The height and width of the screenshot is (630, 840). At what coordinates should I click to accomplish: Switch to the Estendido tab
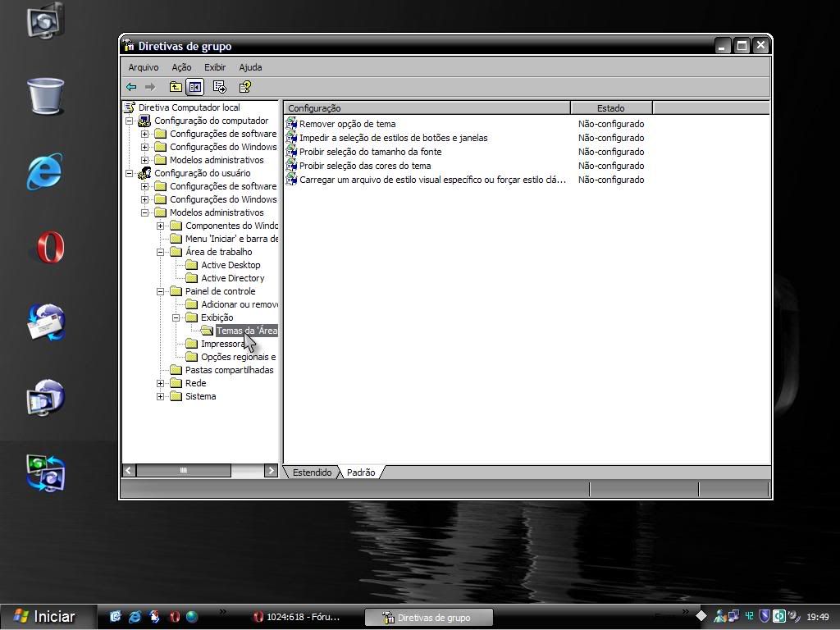coord(312,472)
